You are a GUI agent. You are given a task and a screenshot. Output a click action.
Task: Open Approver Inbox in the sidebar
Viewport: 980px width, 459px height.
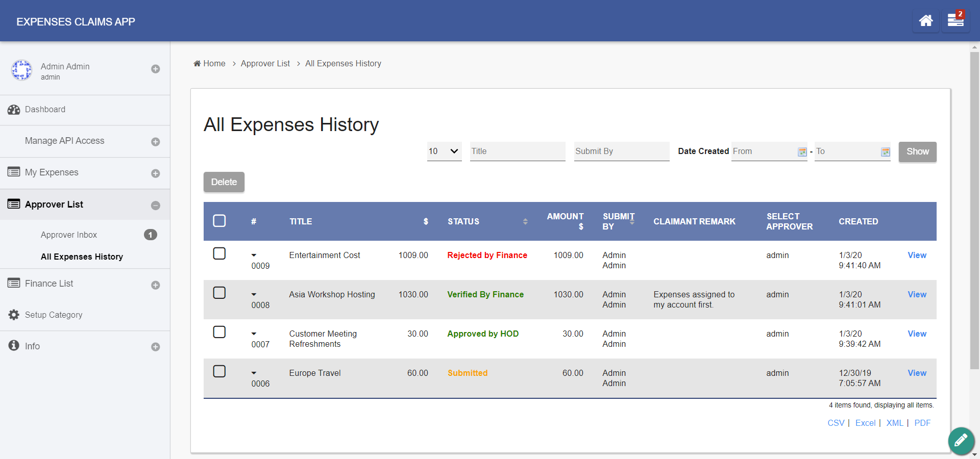pyautogui.click(x=69, y=235)
